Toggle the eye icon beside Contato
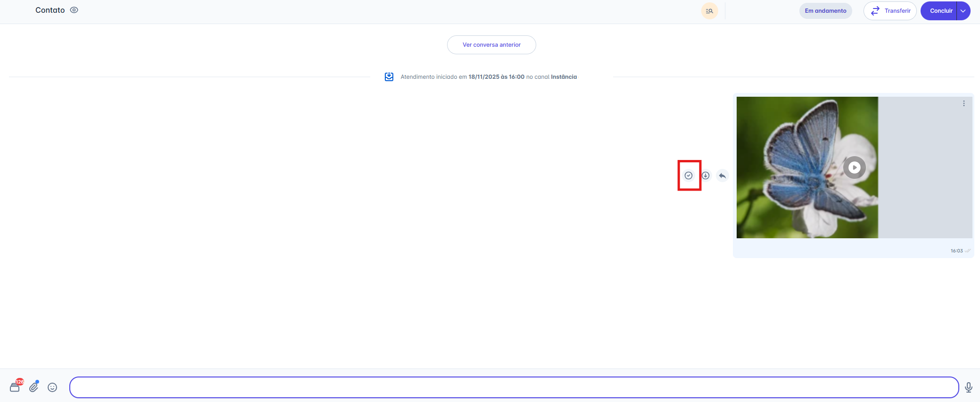This screenshot has width=980, height=402. pyautogui.click(x=74, y=10)
